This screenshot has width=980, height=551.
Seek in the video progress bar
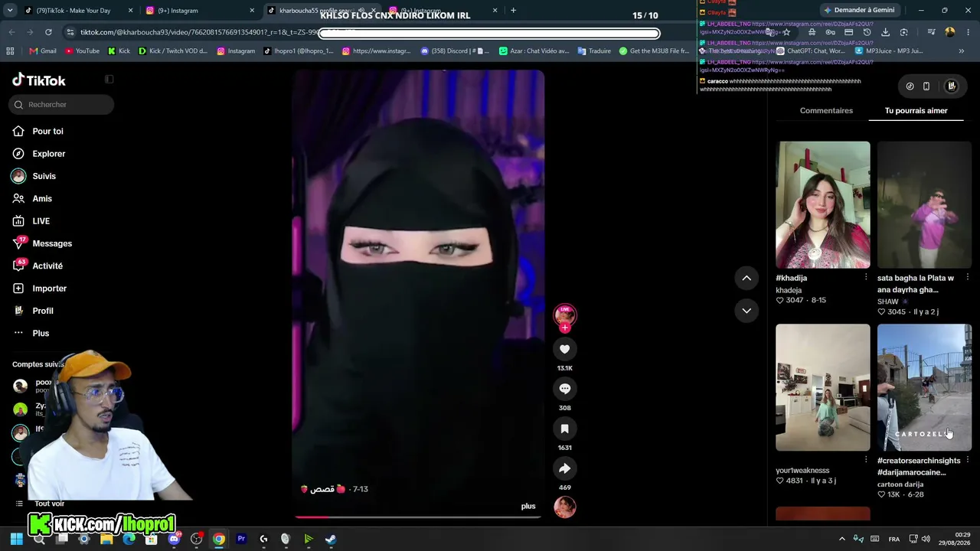point(418,517)
